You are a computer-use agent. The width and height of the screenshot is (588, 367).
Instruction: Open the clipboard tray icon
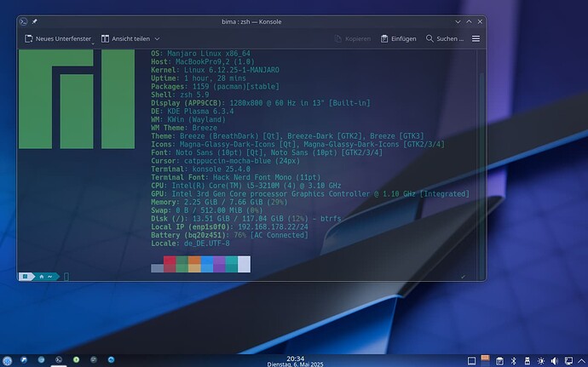click(499, 361)
